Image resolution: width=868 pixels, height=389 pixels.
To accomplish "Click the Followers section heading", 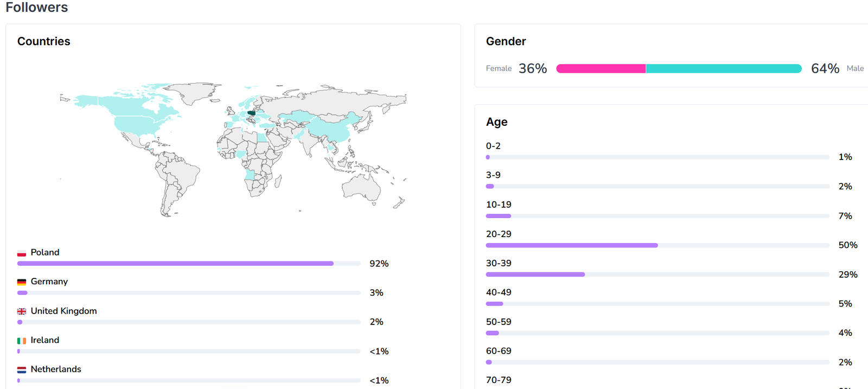I will [x=37, y=8].
